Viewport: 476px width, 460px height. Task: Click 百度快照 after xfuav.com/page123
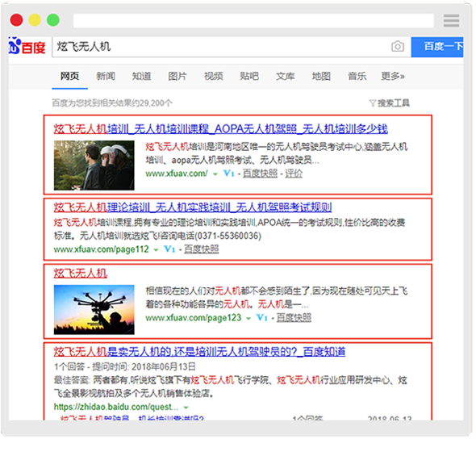pos(294,318)
